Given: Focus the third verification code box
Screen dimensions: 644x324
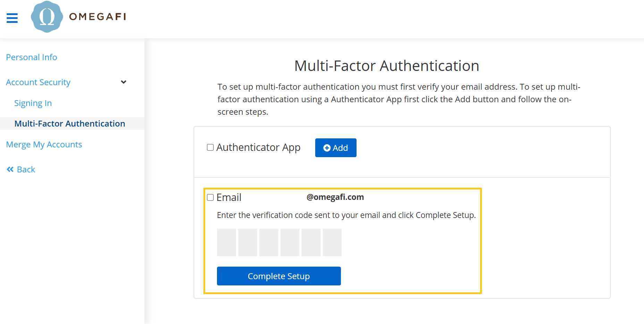Looking at the screenshot, I should [x=269, y=242].
